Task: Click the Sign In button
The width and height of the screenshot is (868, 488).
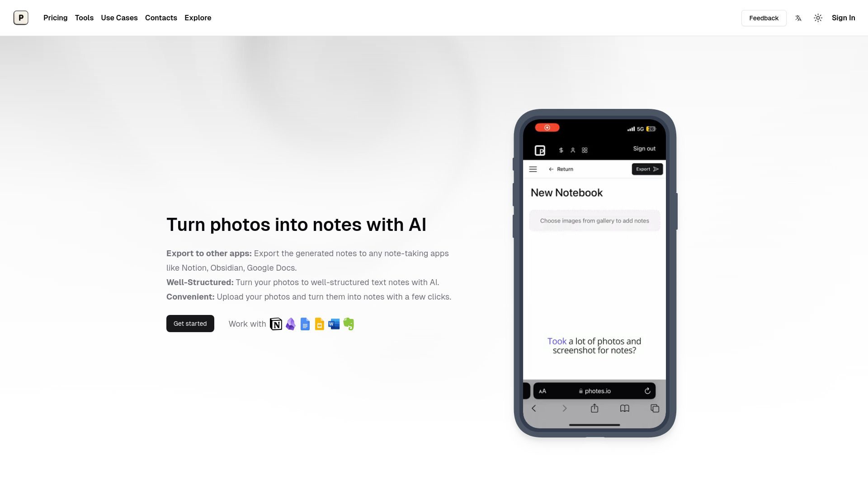Action: [843, 18]
